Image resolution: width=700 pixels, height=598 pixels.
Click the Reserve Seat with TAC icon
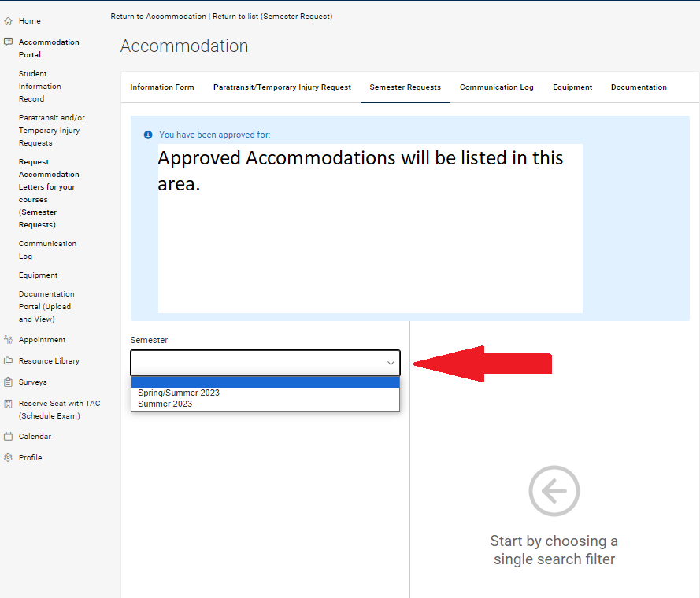tap(10, 403)
